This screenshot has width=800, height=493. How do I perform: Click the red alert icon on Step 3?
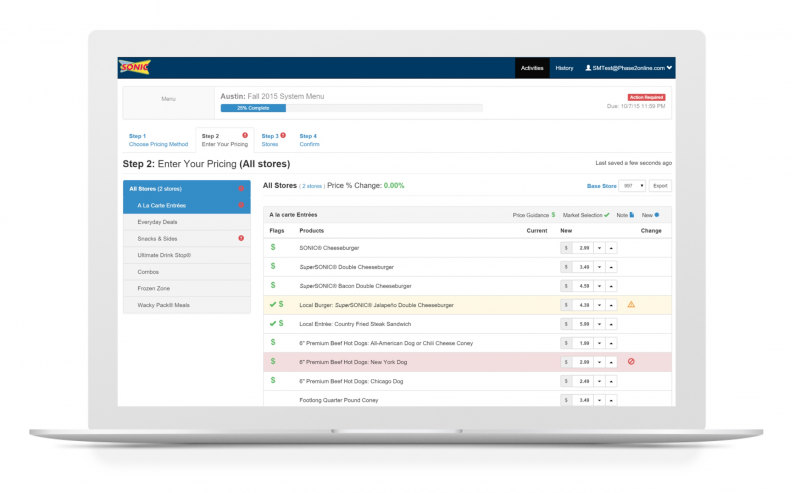coord(283,135)
